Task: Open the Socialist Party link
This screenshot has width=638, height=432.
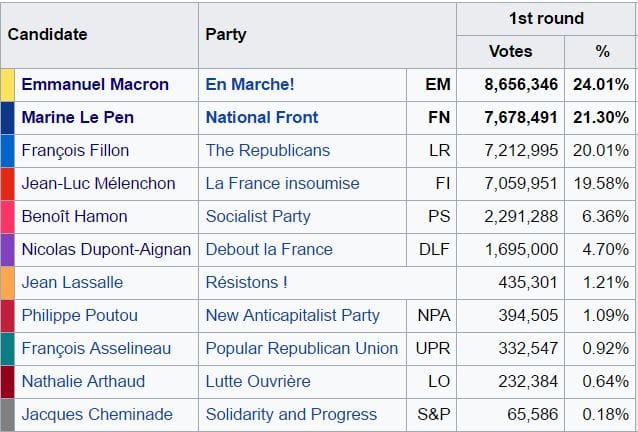Action: (258, 216)
